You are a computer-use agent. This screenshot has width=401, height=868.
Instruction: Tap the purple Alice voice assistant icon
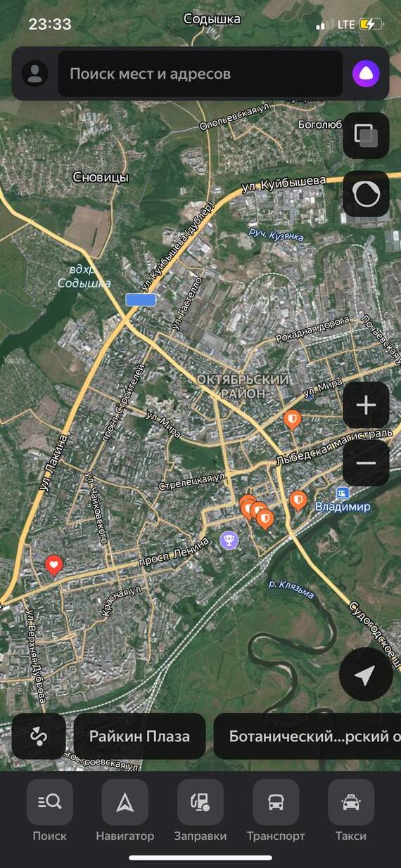pos(366,74)
